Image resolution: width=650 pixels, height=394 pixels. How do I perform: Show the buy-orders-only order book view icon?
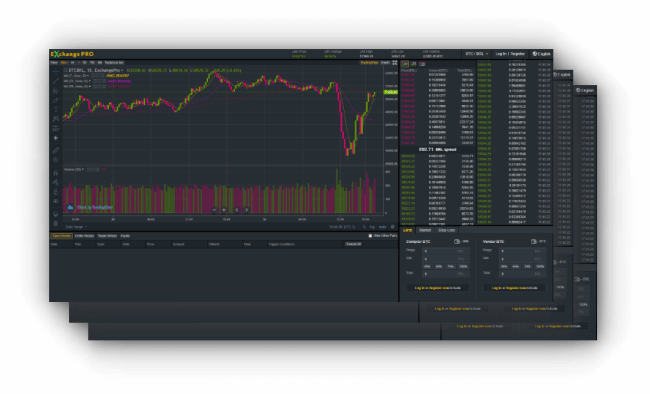click(413, 64)
